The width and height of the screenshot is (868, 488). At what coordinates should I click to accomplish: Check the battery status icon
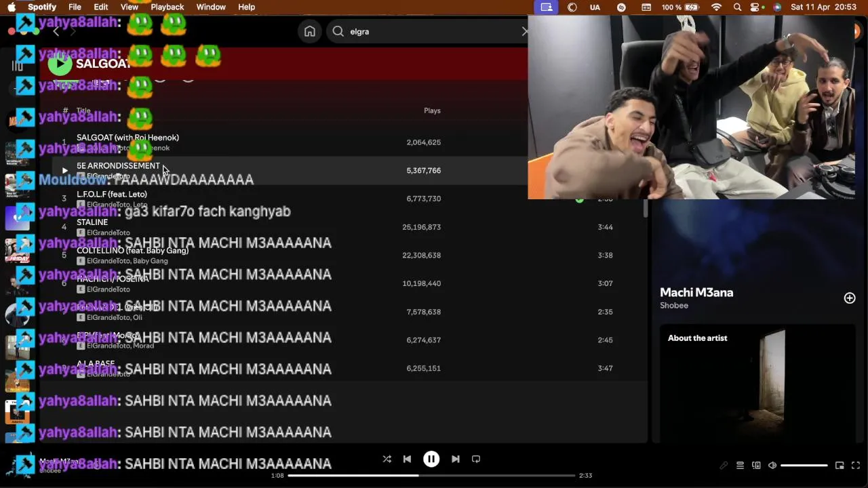coord(692,7)
